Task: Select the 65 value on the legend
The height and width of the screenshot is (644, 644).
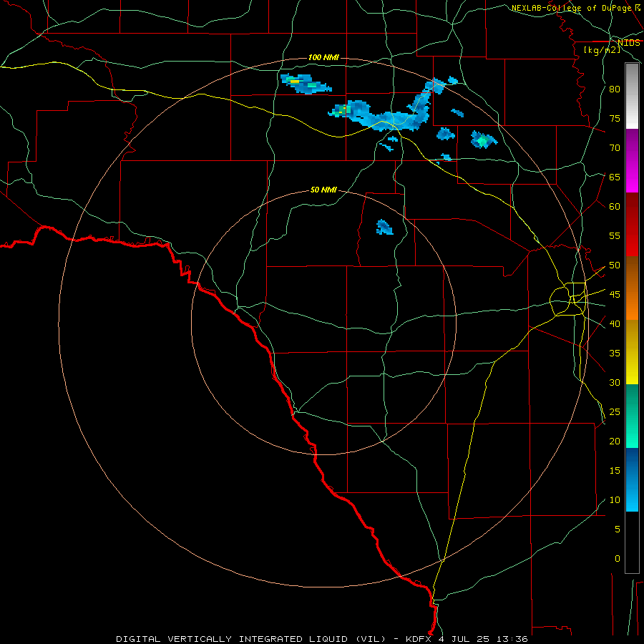Action: pyautogui.click(x=615, y=177)
